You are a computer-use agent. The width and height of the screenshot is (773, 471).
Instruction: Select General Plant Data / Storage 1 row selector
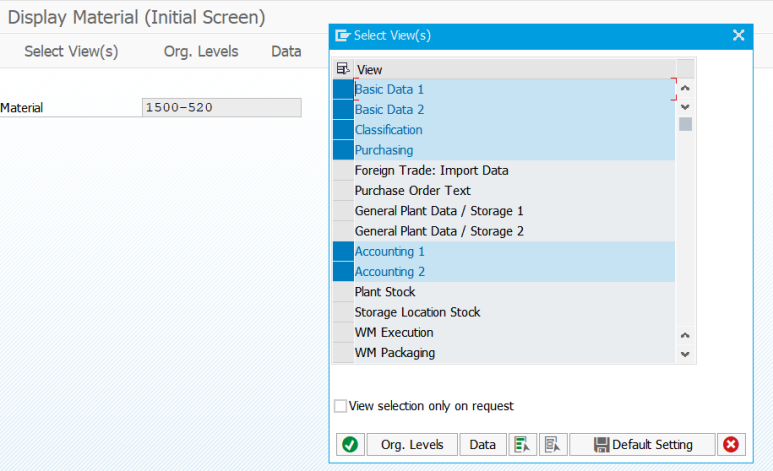tap(343, 211)
